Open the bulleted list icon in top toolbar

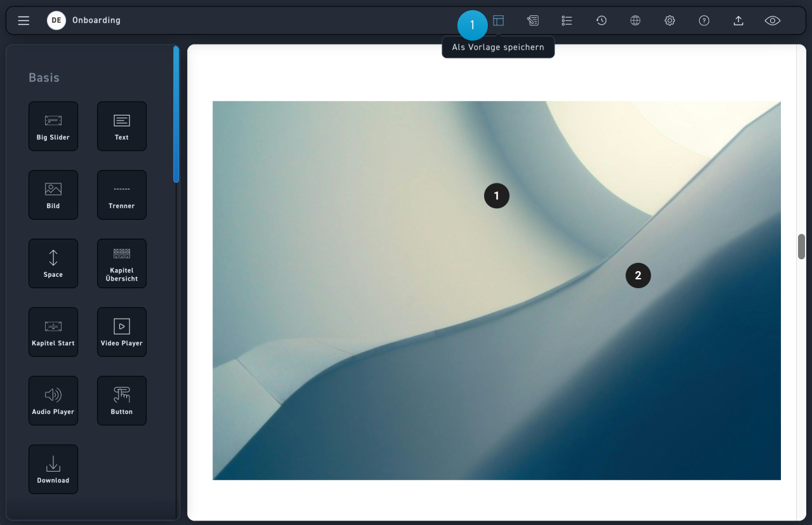click(x=567, y=20)
